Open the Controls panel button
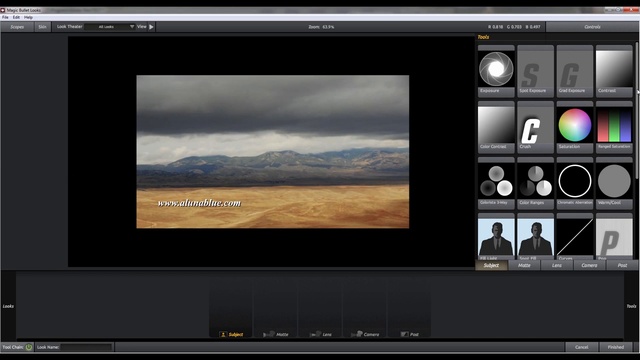 pos(592,27)
